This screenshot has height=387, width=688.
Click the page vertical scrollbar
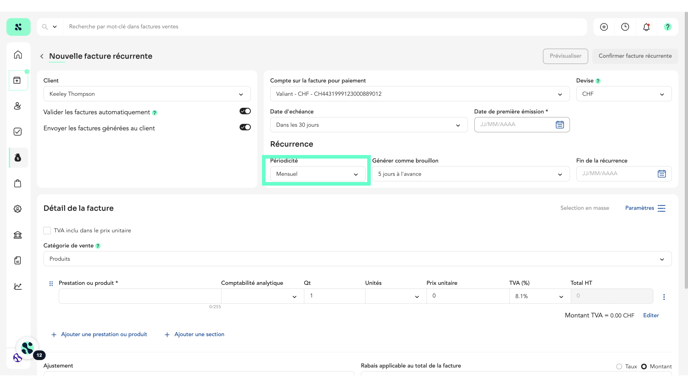tap(686, 151)
